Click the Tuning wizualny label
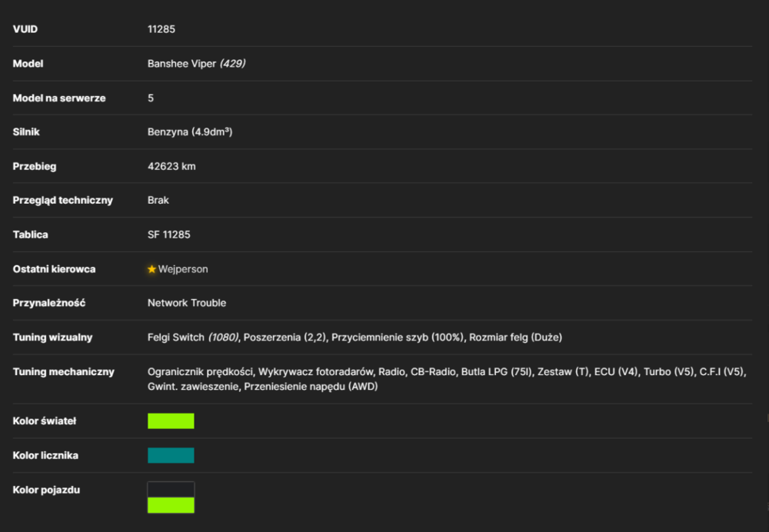Image resolution: width=769 pixels, height=532 pixels. pos(52,337)
